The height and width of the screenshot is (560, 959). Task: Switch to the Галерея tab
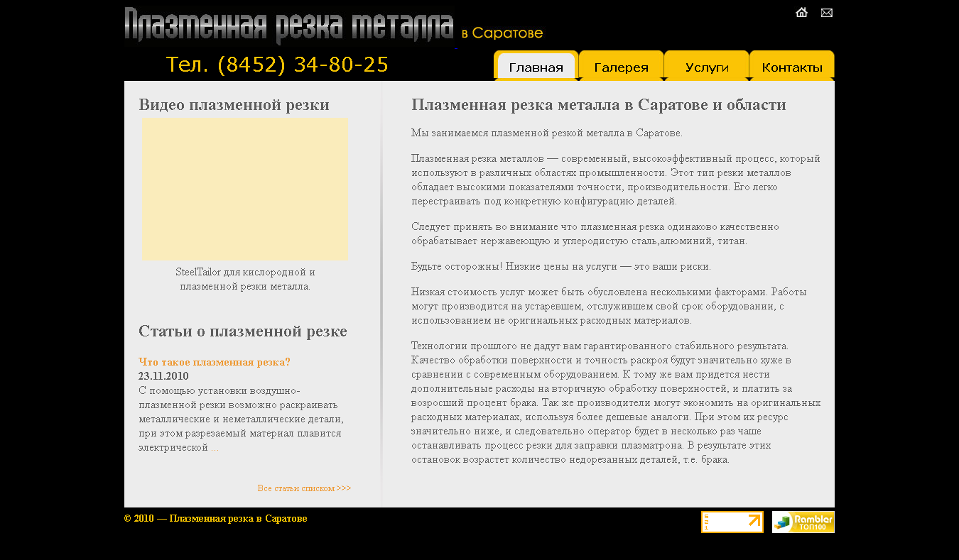[621, 66]
